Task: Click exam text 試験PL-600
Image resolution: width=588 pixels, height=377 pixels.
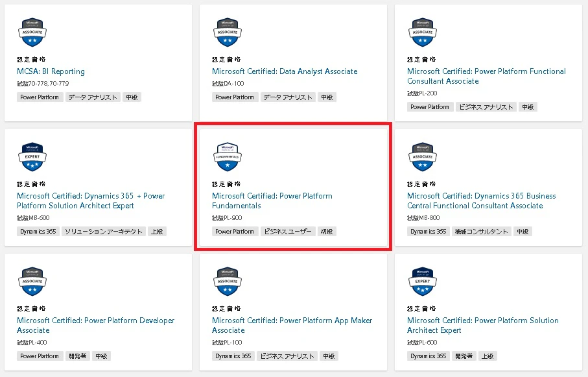Action: (x=422, y=343)
